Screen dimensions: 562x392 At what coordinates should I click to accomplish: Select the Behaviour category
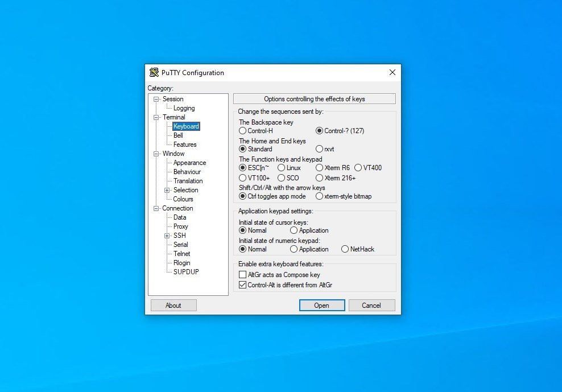[187, 172]
